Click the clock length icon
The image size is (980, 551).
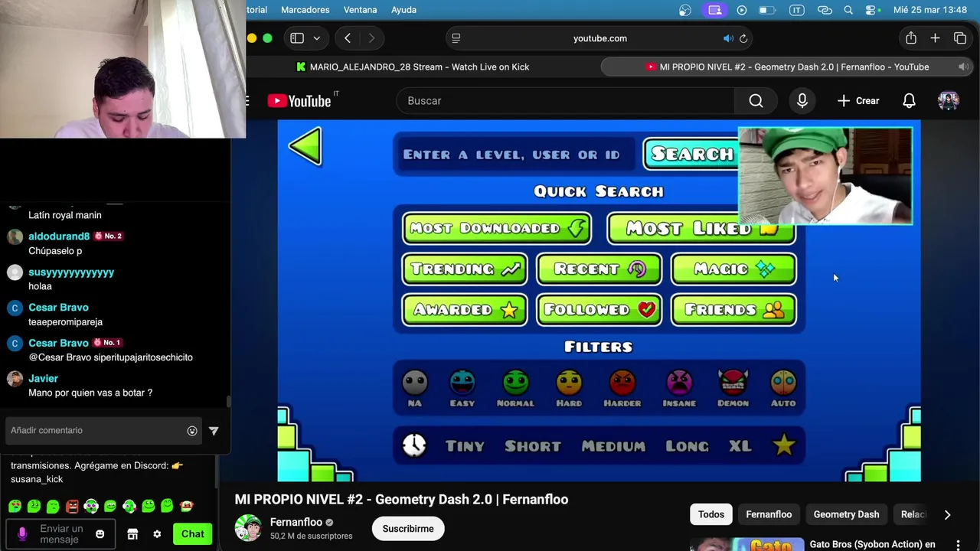click(414, 445)
